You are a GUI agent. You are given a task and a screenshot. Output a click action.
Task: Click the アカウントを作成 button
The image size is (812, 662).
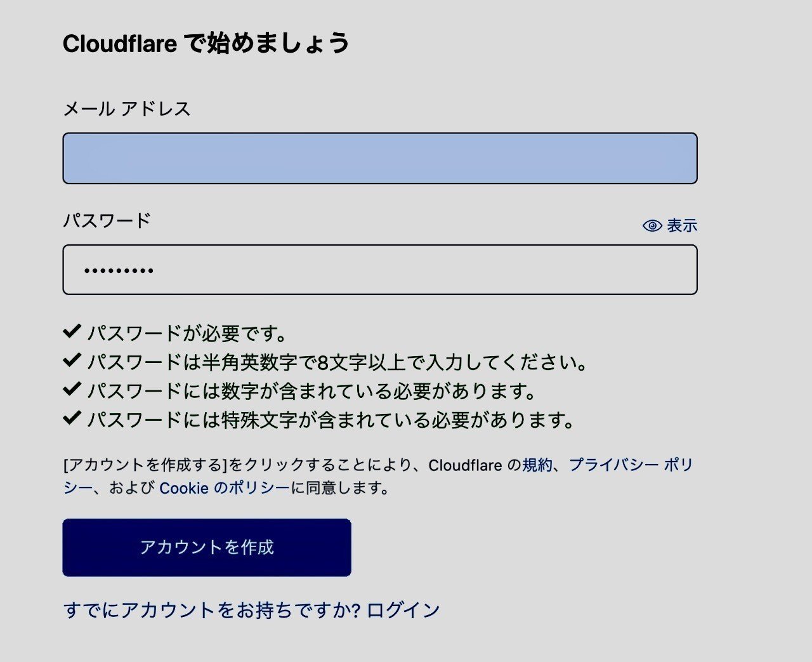207,547
